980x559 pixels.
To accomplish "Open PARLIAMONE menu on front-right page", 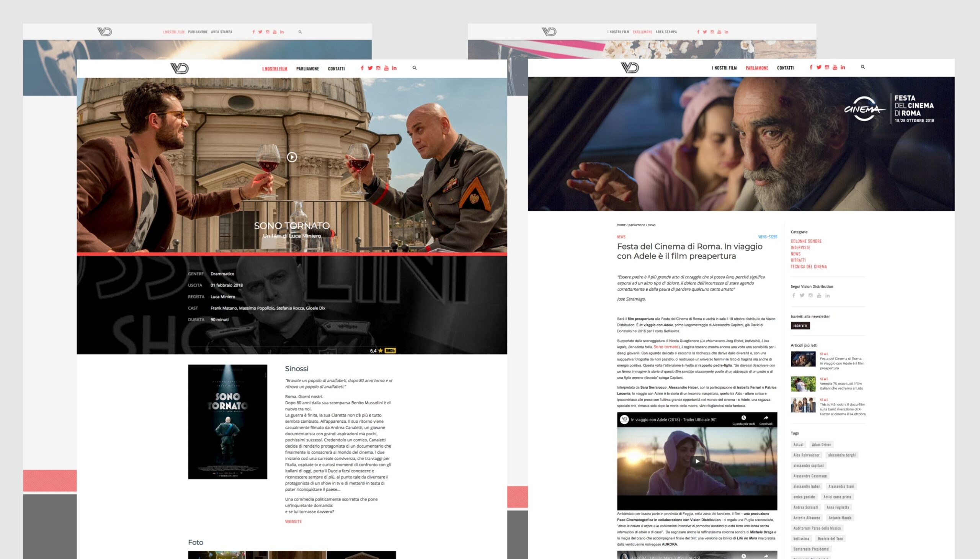I will 756,68.
